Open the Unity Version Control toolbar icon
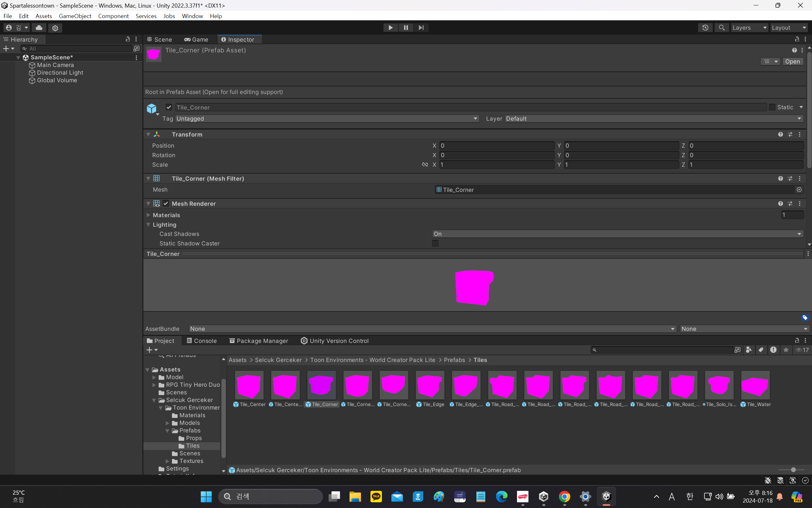 tap(56, 28)
